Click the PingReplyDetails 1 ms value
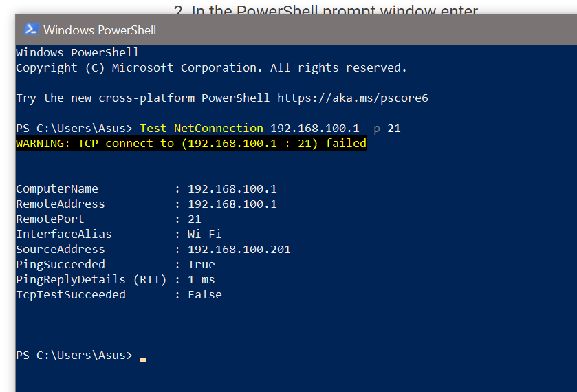The width and height of the screenshot is (577, 392). point(202,279)
